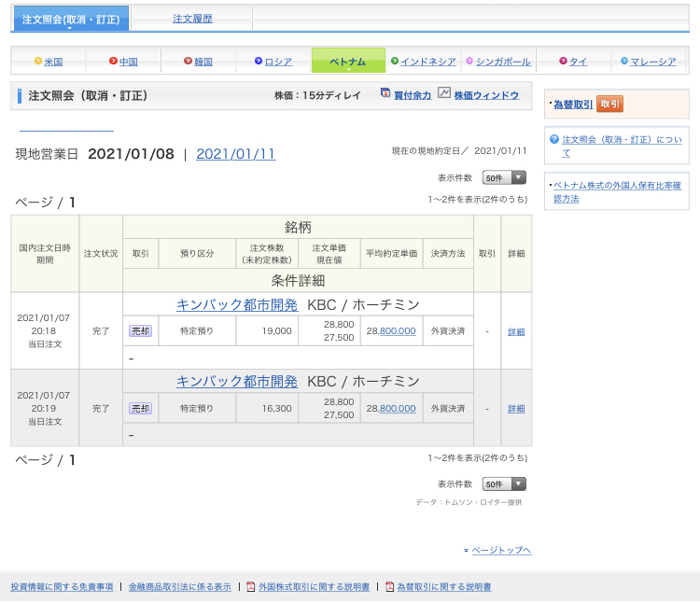The height and width of the screenshot is (603, 700).
Task: Click the 平均約定単価 column header
Action: [x=392, y=254]
